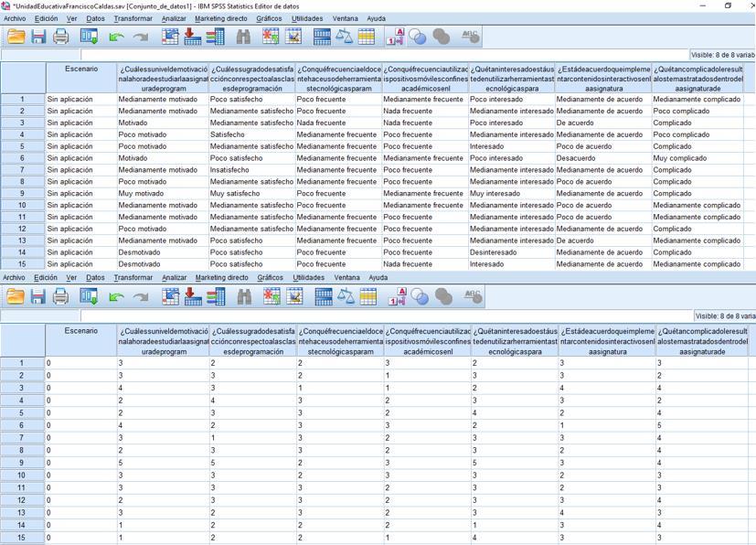756x545 pixels.
Task: Click cell name box above upper table
Action: pos(40,55)
